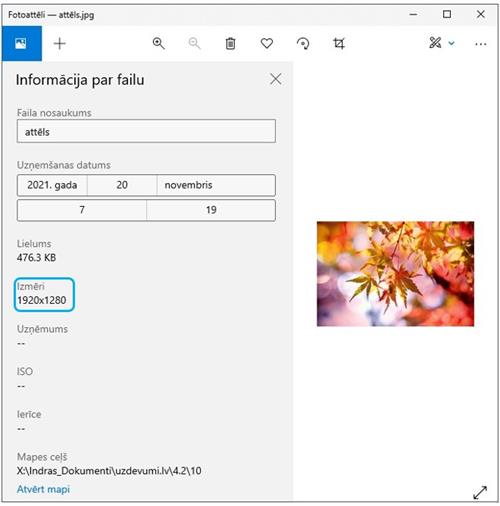Zoom out with the magnifier minus icon
The width and height of the screenshot is (500, 506).
coord(194,43)
